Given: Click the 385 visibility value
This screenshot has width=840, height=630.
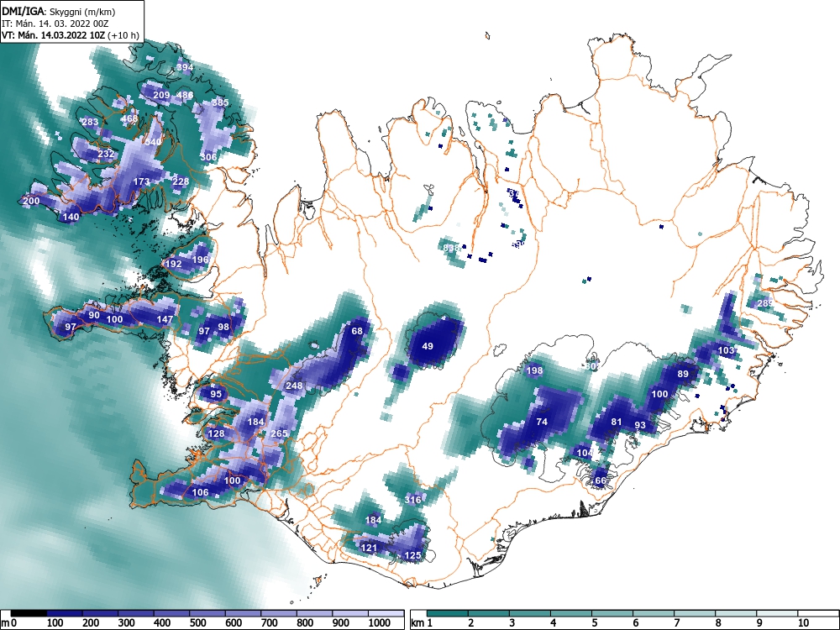Looking at the screenshot, I should point(220,102).
